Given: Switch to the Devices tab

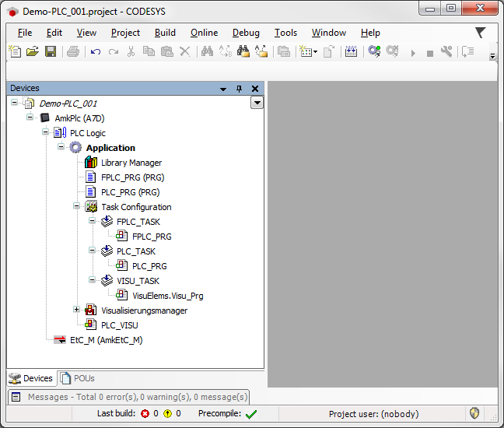Looking at the screenshot, I should [31, 378].
